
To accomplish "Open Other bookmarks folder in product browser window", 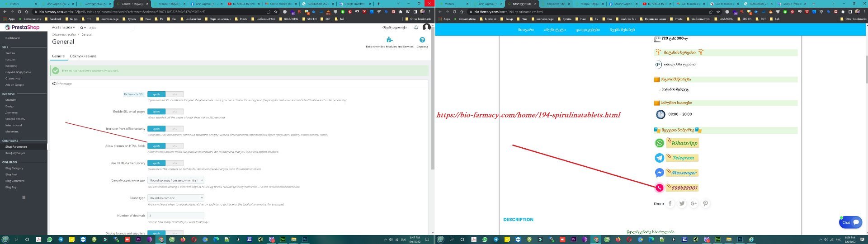I will [x=854, y=19].
